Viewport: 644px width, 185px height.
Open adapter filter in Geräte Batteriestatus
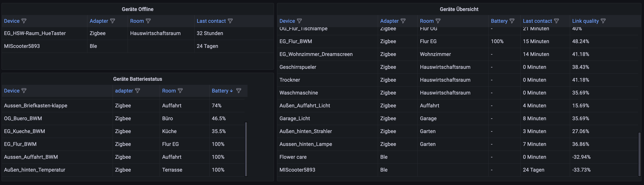click(138, 91)
